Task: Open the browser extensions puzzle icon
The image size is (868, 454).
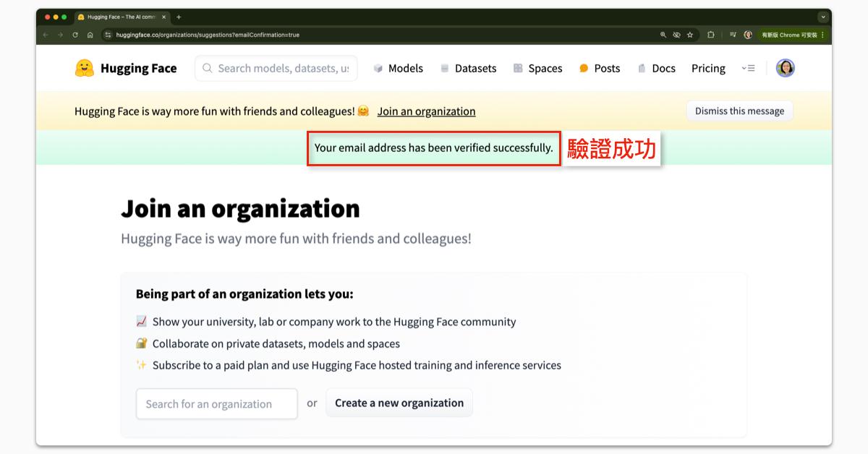Action: [711, 35]
